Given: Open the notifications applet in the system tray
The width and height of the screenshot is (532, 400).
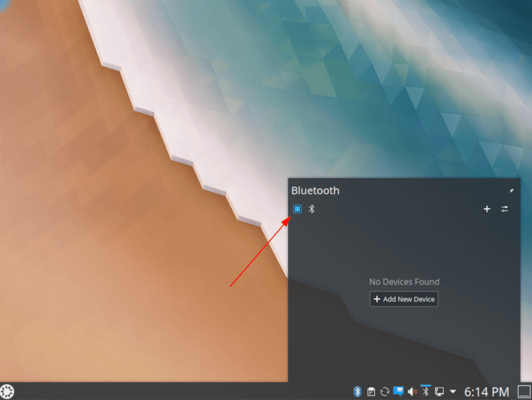Looking at the screenshot, I should click(x=398, y=392).
